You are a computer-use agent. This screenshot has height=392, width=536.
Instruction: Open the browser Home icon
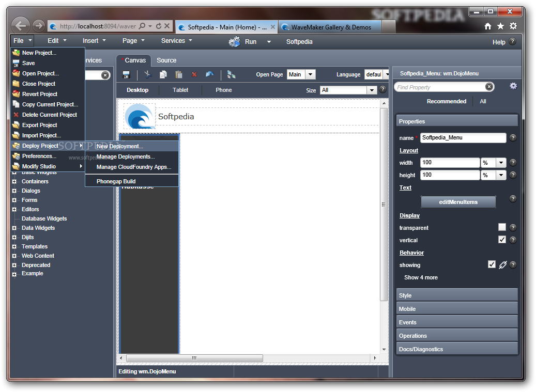(488, 26)
